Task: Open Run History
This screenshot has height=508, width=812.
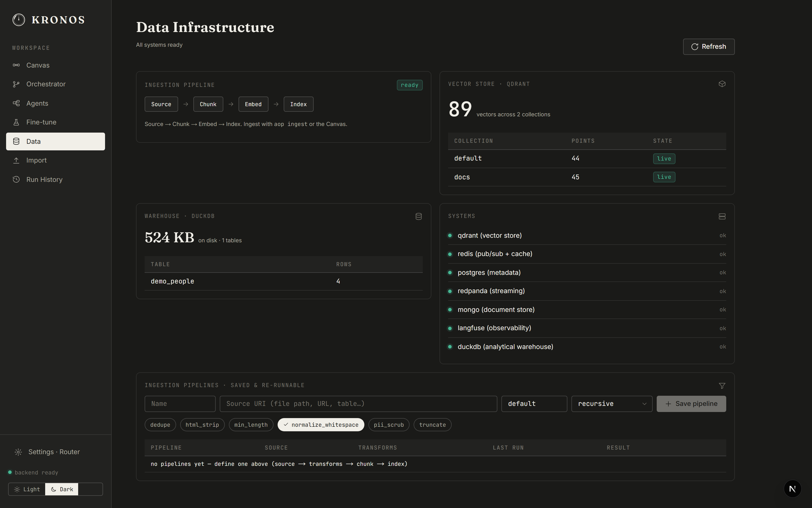Action: (55, 179)
